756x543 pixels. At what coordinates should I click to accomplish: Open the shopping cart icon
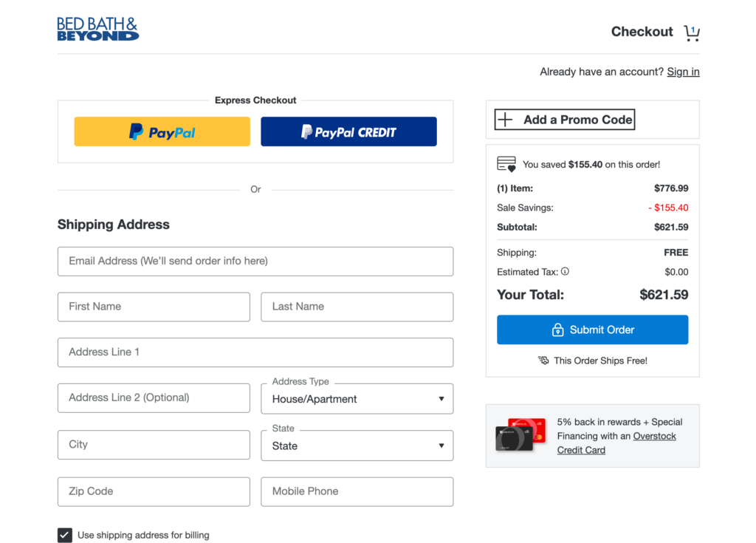point(692,33)
